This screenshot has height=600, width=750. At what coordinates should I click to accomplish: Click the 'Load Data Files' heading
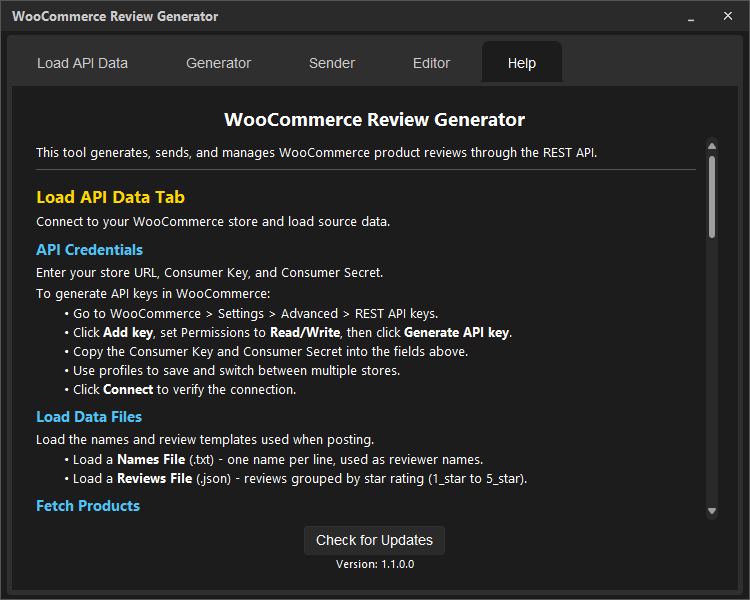click(x=89, y=417)
